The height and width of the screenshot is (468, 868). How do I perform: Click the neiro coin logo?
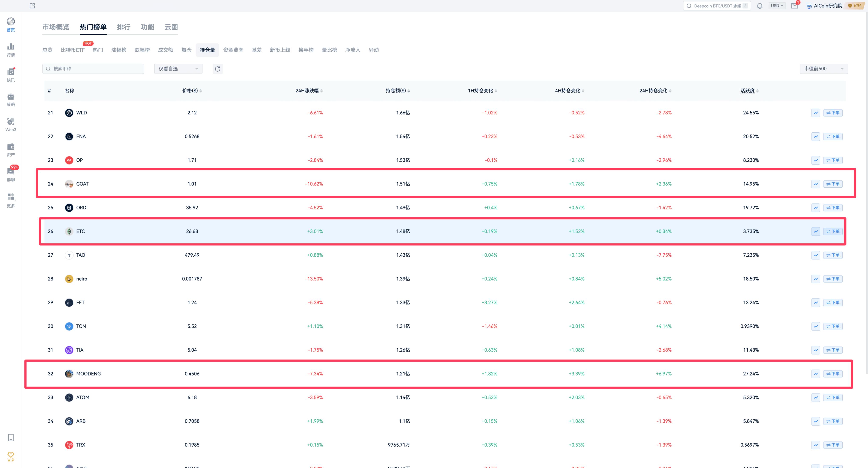click(69, 279)
